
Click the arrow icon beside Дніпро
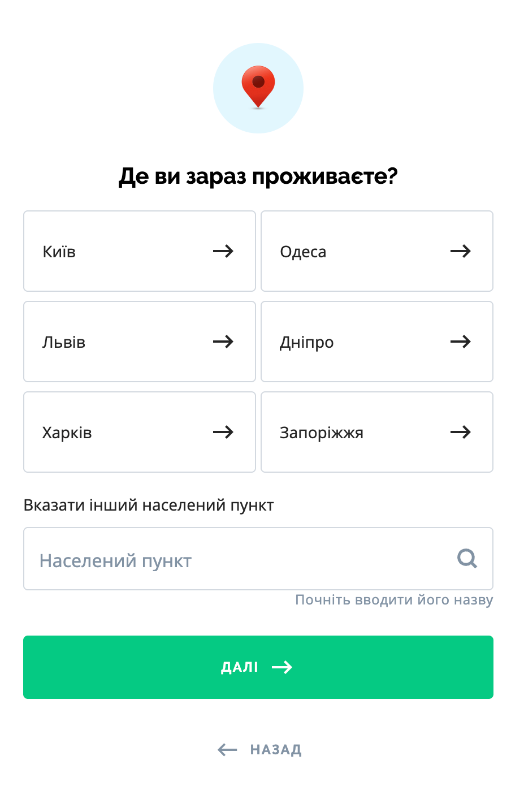pyautogui.click(x=461, y=342)
